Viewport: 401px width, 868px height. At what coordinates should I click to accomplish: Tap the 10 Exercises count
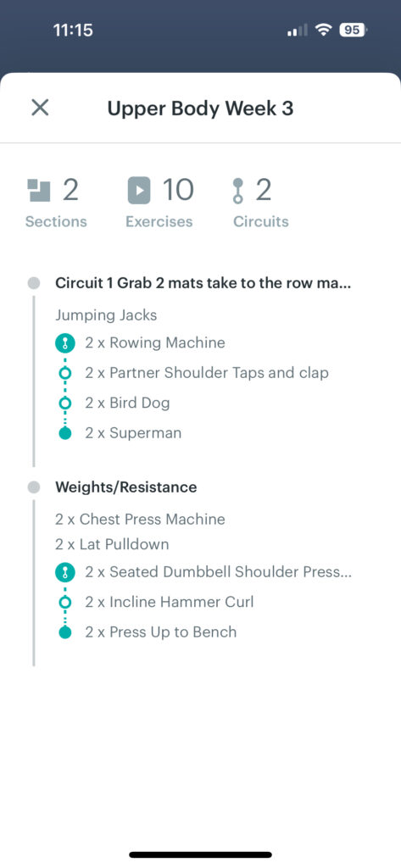pos(178,191)
